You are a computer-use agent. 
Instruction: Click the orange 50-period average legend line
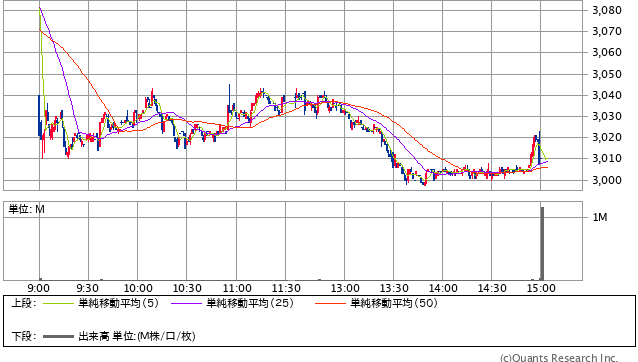coord(330,303)
